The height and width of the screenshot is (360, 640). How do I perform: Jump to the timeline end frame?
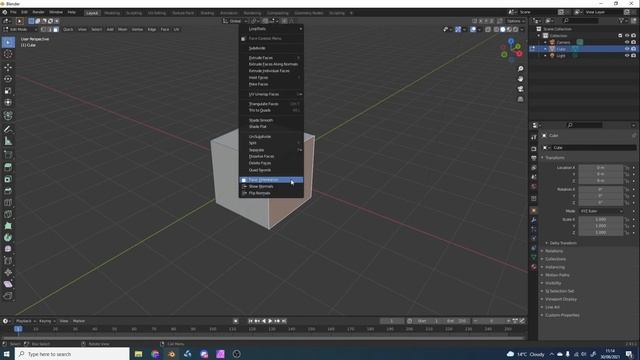(x=284, y=321)
